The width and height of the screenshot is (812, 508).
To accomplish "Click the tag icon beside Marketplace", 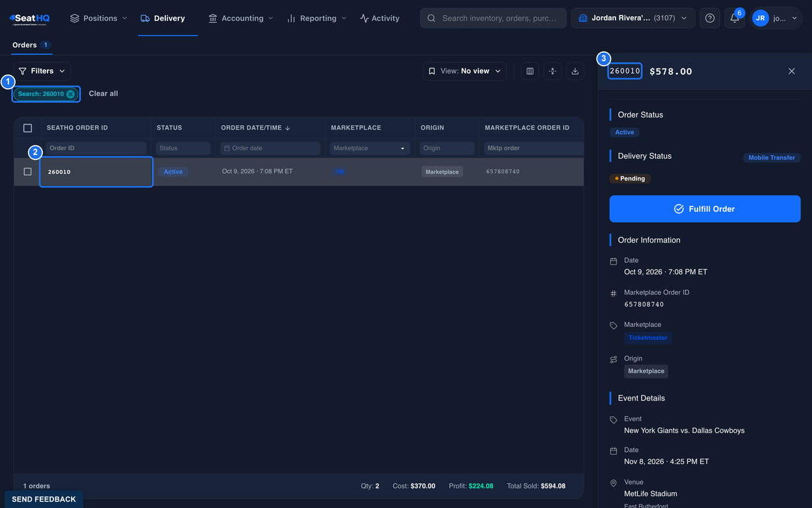I will click(614, 326).
